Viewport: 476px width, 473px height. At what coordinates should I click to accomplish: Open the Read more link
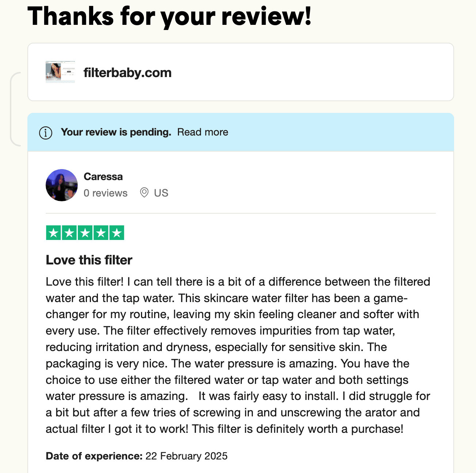point(203,132)
